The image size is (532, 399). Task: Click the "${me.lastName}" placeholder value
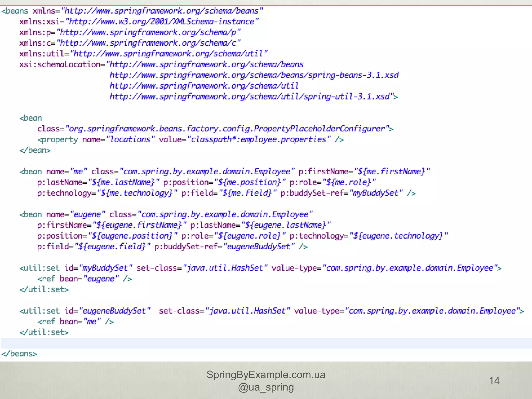click(124, 182)
